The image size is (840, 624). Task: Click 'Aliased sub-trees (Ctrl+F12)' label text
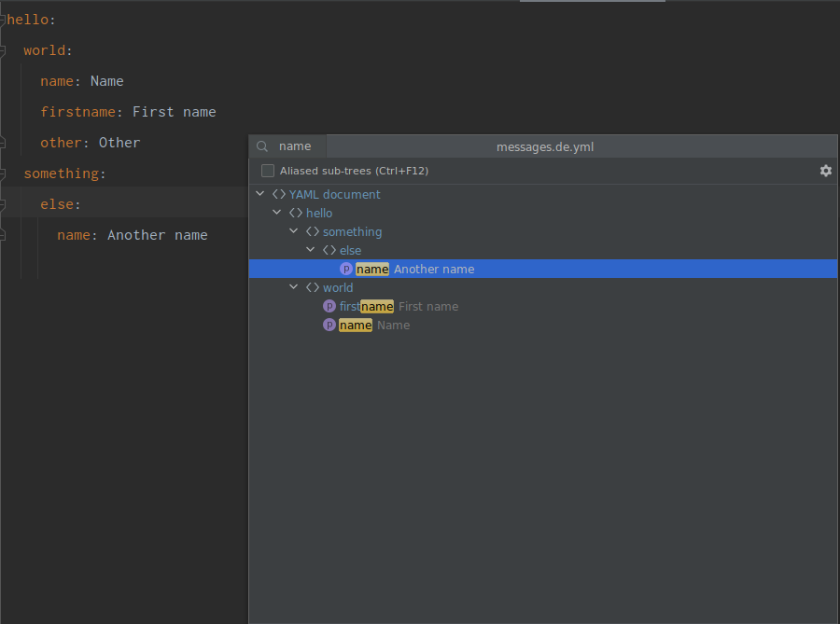pos(354,171)
